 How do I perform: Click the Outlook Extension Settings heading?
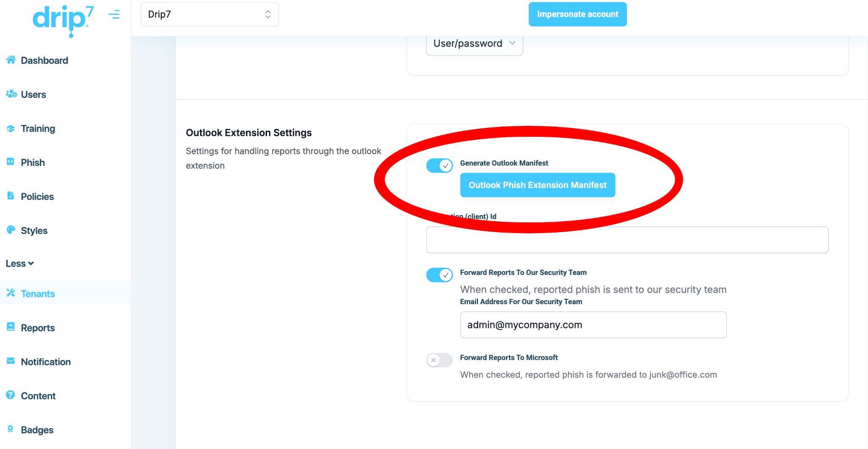tap(249, 133)
